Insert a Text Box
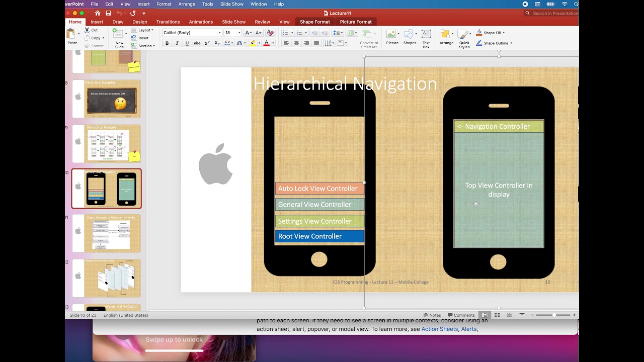The width and height of the screenshot is (644, 362). point(426,38)
